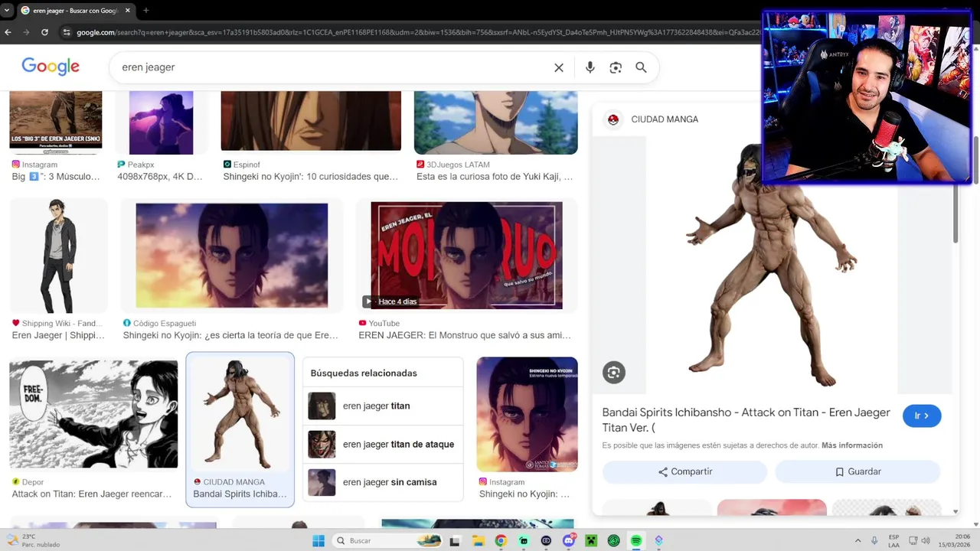
Task: Open the Peakpx 4K wallpaper thumbnail
Action: coord(161,122)
